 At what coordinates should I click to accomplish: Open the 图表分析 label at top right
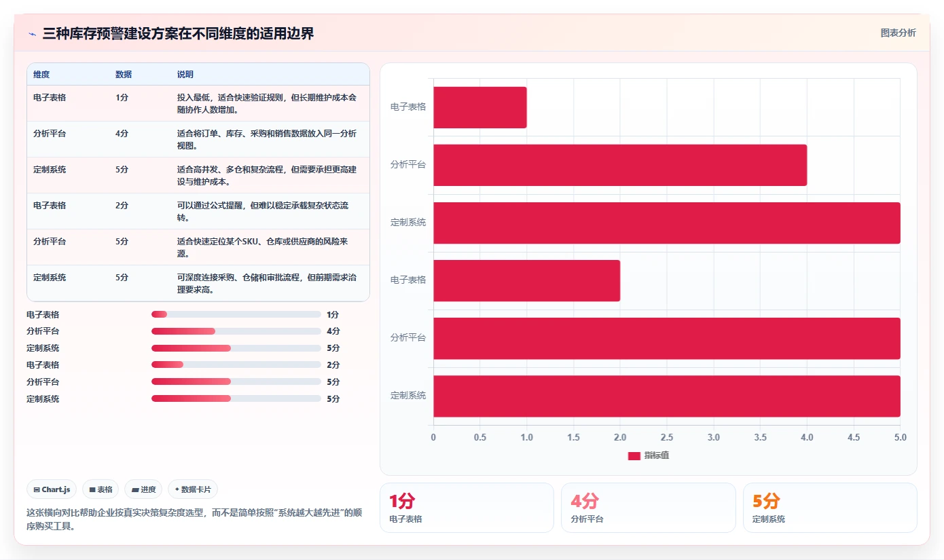tap(898, 33)
